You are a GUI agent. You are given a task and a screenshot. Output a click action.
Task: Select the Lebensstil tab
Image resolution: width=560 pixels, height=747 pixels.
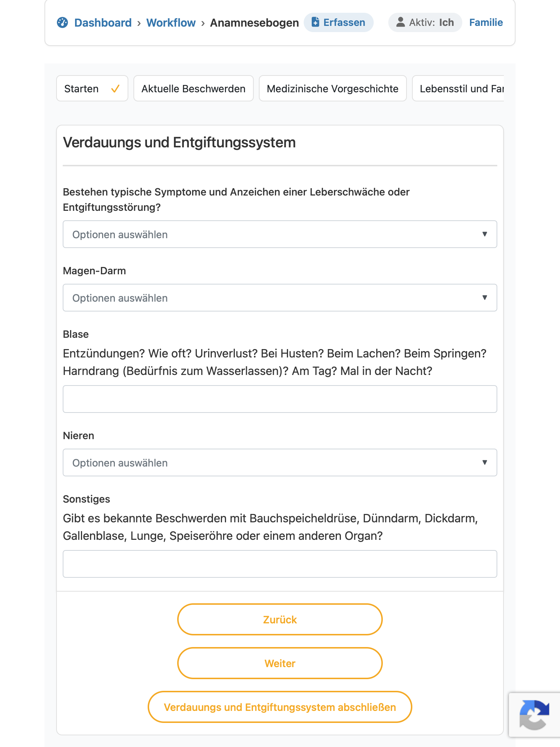458,88
